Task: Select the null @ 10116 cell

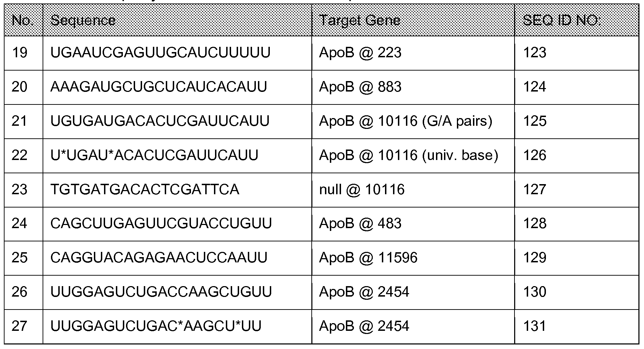Action: [x=362, y=189]
